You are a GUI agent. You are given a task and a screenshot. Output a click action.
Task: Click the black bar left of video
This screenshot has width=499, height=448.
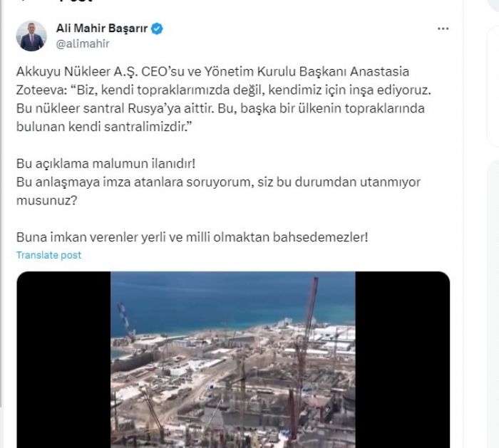coord(63,360)
